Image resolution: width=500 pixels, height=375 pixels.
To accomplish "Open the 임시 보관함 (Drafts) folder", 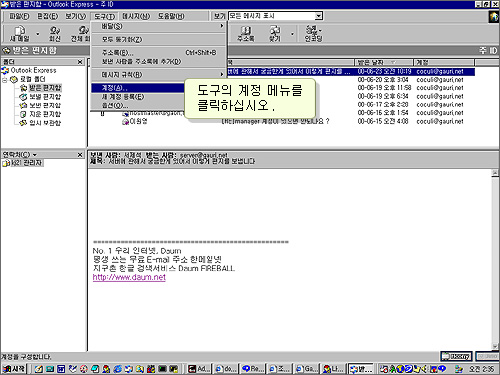I will tap(45, 123).
